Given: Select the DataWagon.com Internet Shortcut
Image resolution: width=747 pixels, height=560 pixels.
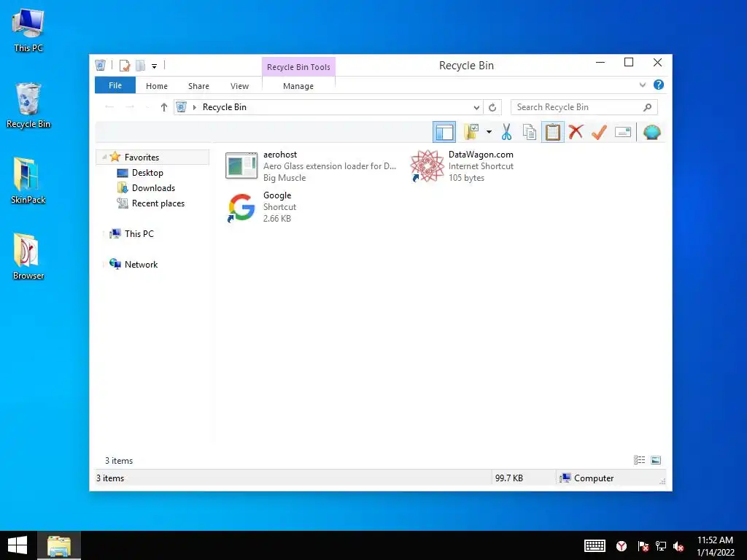Looking at the screenshot, I should coord(462,166).
